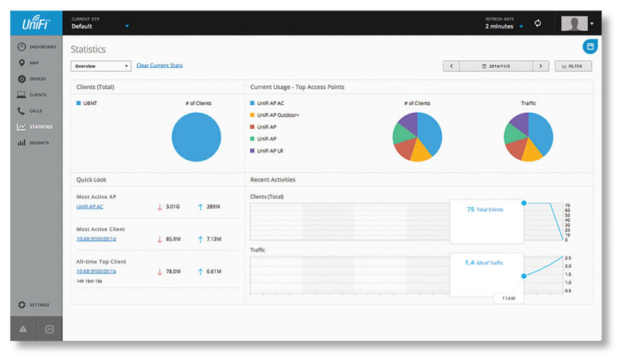Open the Overview view selector
The height and width of the screenshot is (364, 619).
click(101, 66)
